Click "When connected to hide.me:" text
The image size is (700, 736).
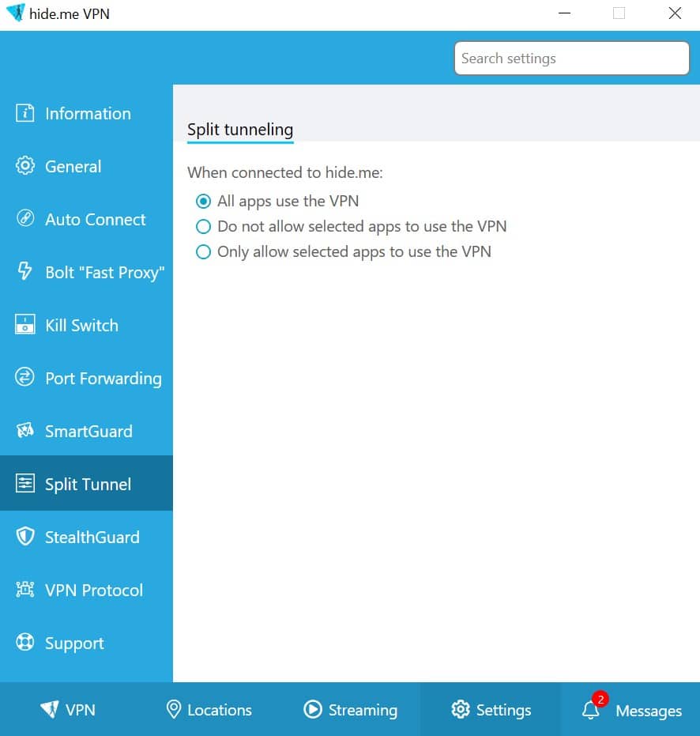tap(284, 172)
